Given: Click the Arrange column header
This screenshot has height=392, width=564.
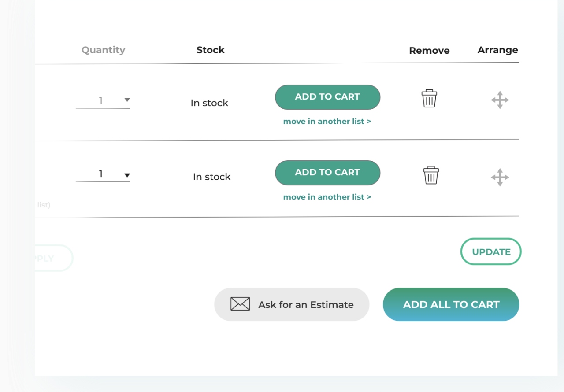Looking at the screenshot, I should (497, 50).
